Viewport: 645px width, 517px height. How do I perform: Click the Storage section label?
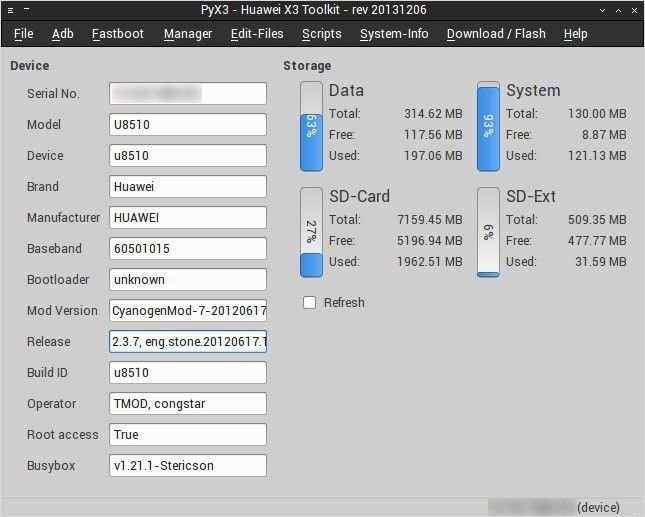[x=307, y=66]
